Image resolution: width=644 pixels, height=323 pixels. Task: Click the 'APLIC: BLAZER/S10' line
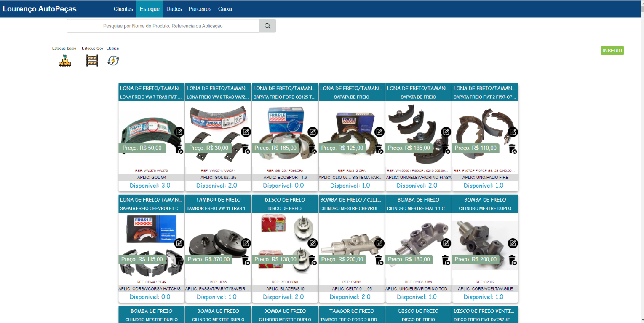coord(285,289)
